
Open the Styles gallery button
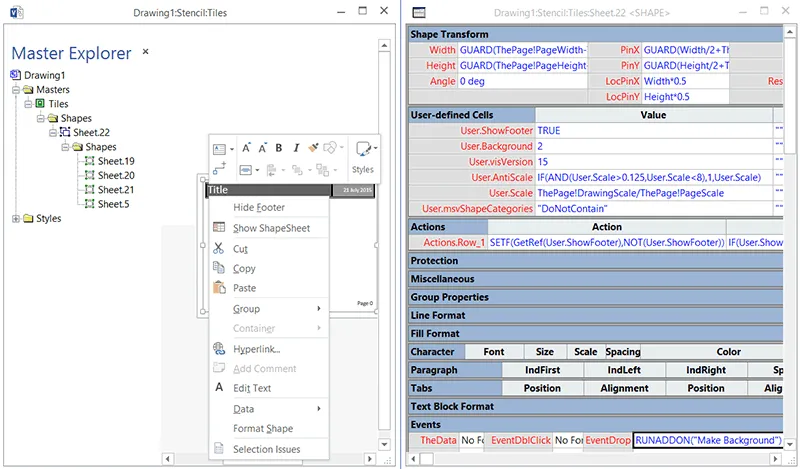tap(363, 156)
